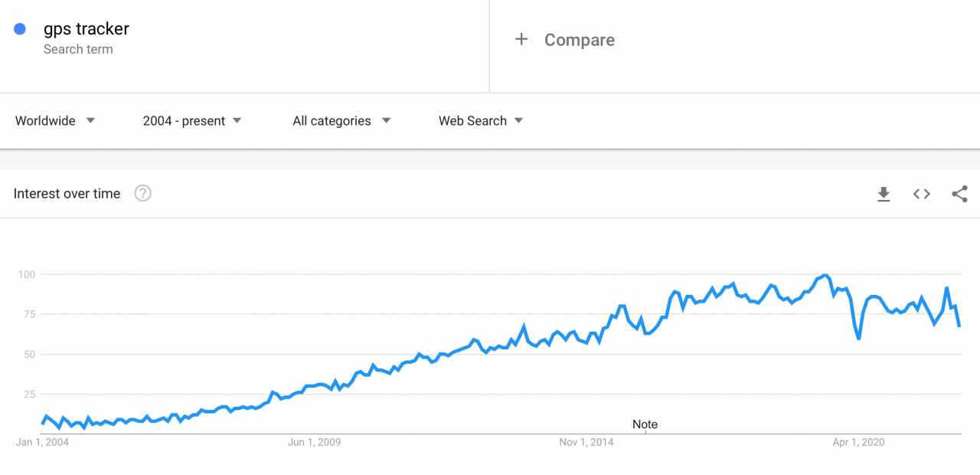Click the CSV download icon
The height and width of the screenshot is (475, 980).
point(884,194)
